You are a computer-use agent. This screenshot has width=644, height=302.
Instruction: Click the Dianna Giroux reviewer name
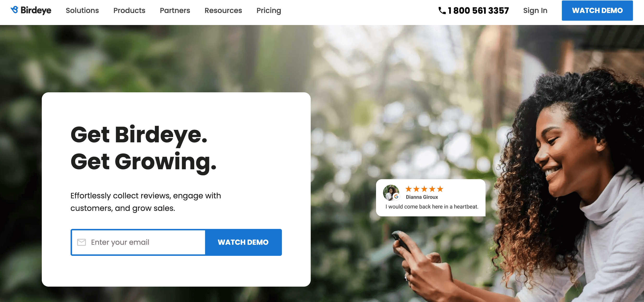(422, 197)
